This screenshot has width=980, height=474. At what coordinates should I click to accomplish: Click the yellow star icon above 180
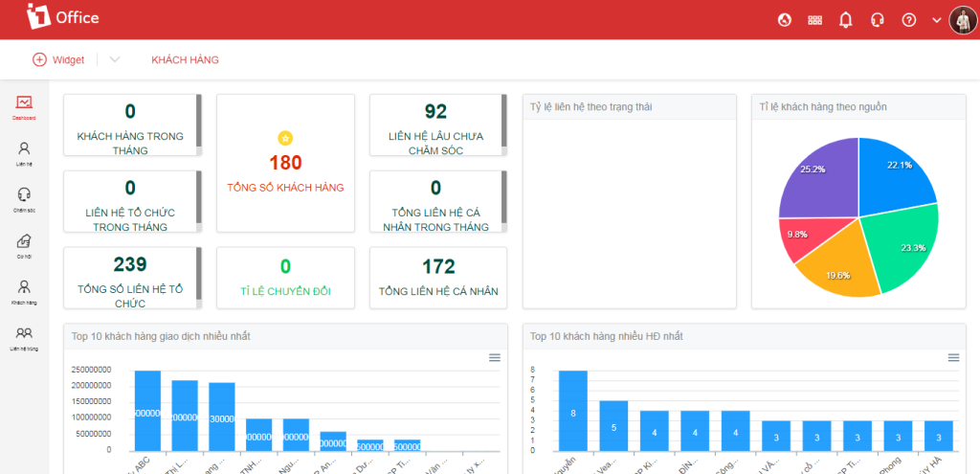click(285, 138)
